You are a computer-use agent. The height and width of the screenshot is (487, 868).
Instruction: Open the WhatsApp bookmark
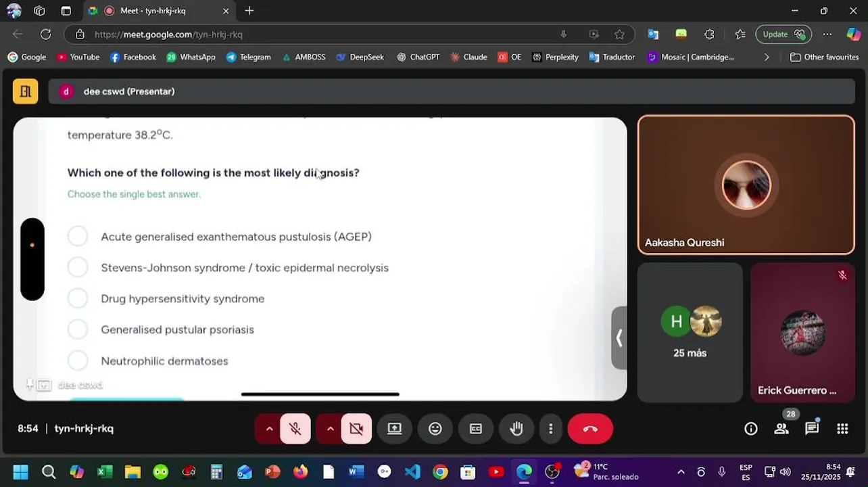pos(191,57)
